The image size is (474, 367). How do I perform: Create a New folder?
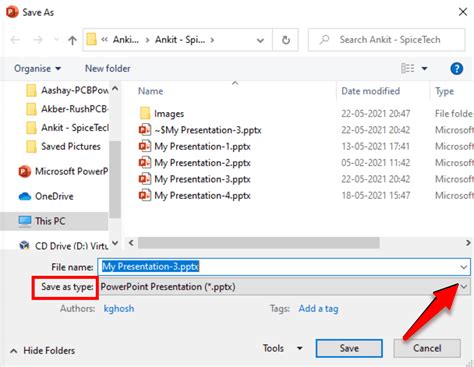[x=108, y=68]
